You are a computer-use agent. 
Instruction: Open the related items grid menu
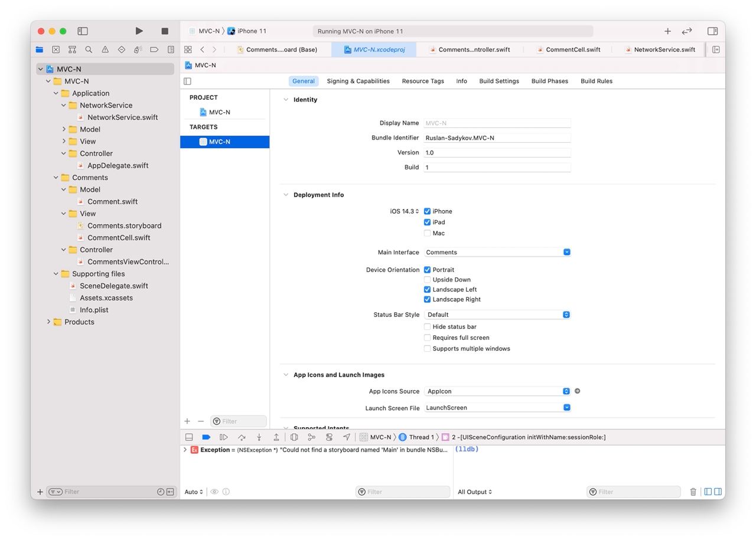pyautogui.click(x=188, y=50)
